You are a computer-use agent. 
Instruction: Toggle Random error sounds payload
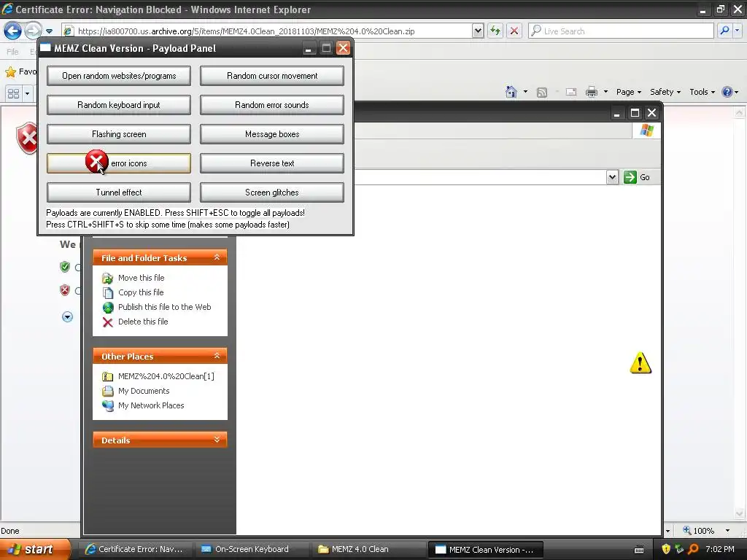coord(272,105)
